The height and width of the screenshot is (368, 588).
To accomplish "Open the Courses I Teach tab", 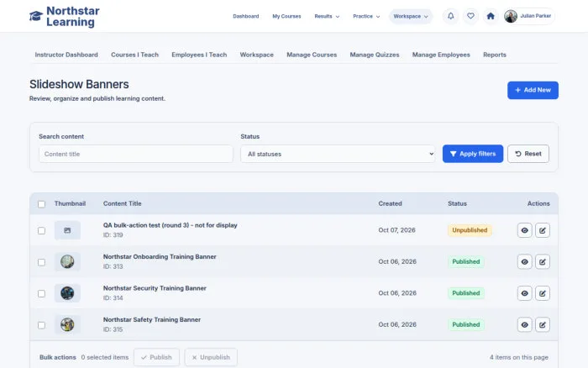I will tap(134, 55).
